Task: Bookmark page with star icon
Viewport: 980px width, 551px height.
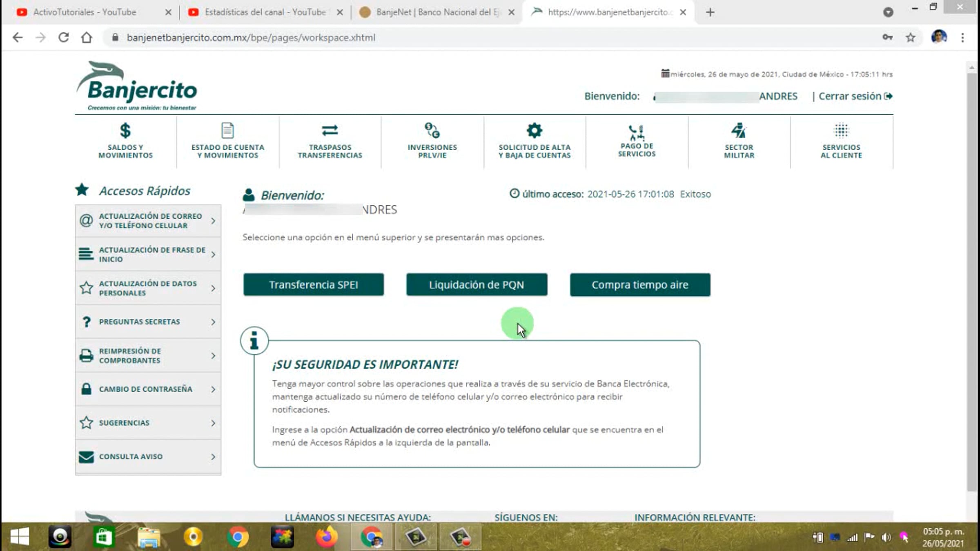Action: [911, 38]
